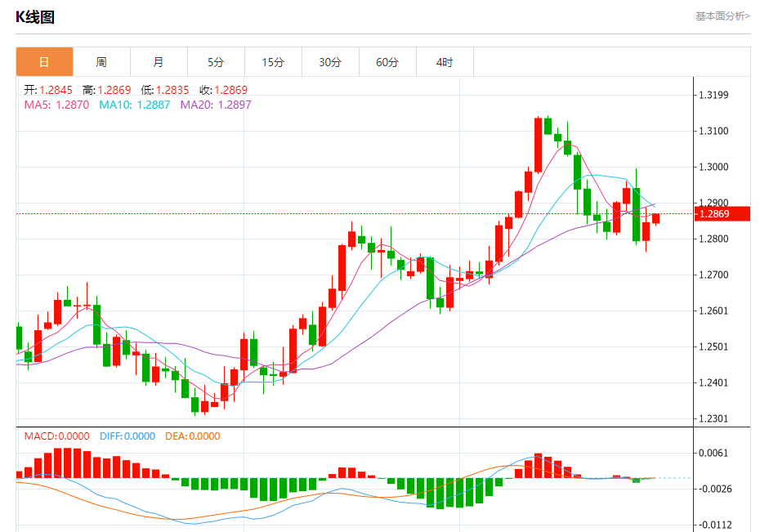Click the red 1.2869 current price label
This screenshot has width=760, height=532.
[x=722, y=213]
